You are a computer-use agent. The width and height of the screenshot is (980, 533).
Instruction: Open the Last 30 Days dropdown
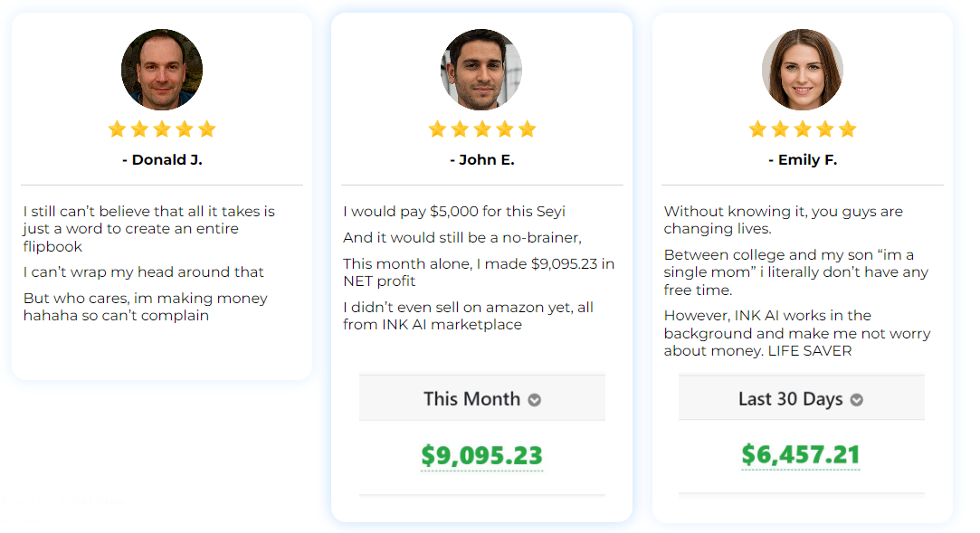(801, 398)
